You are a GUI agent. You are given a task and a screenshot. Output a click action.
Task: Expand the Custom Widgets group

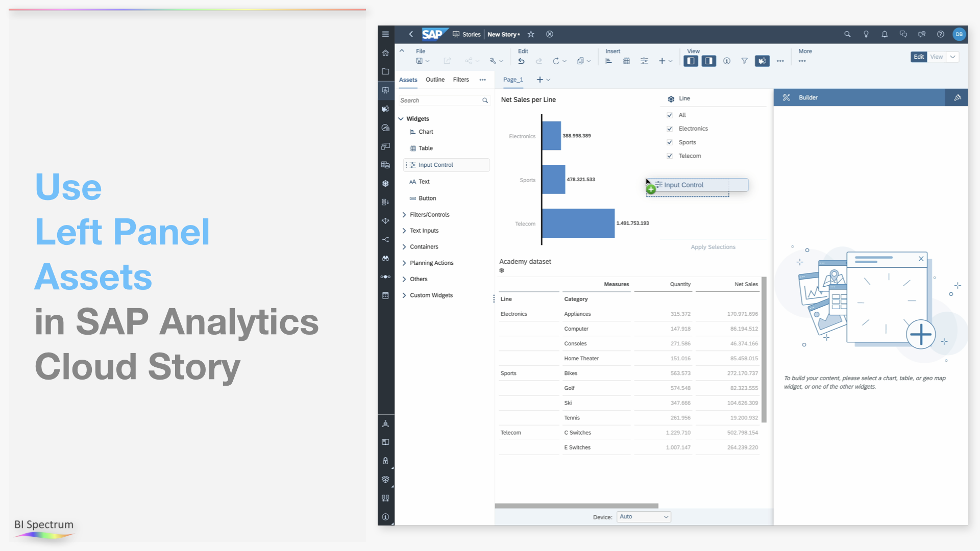pos(404,295)
